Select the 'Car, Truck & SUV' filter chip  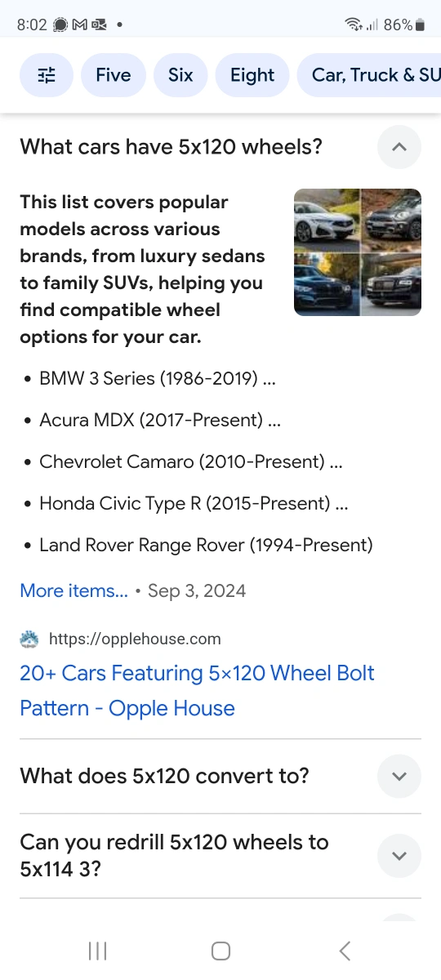[369, 76]
